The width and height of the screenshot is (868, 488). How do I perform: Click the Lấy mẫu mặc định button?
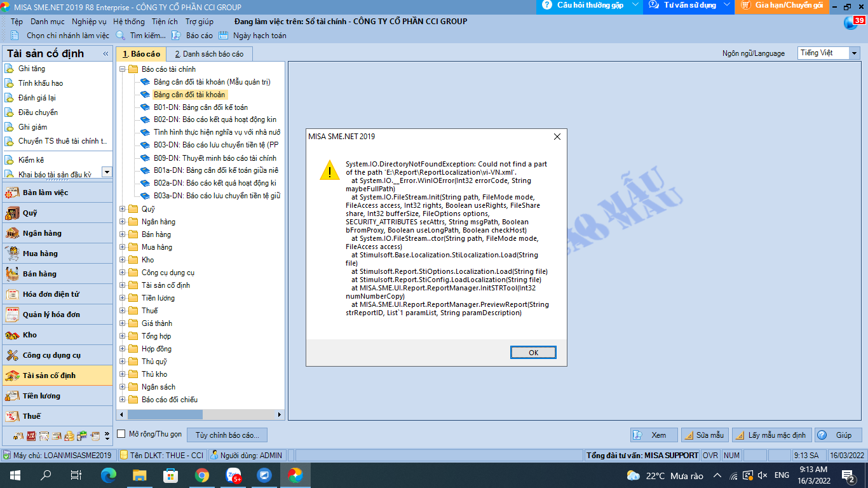click(771, 435)
